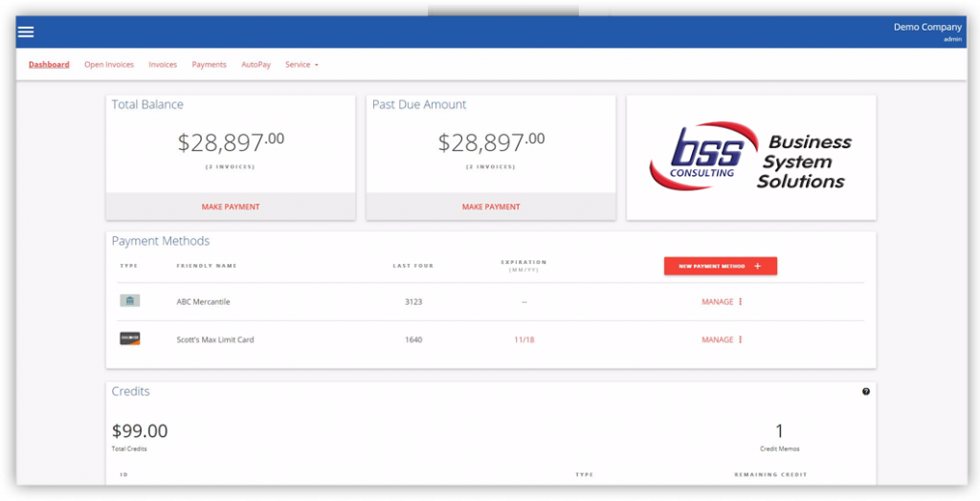The height and width of the screenshot is (501, 980).
Task: Click the Credits section heading
Action: [x=130, y=392]
